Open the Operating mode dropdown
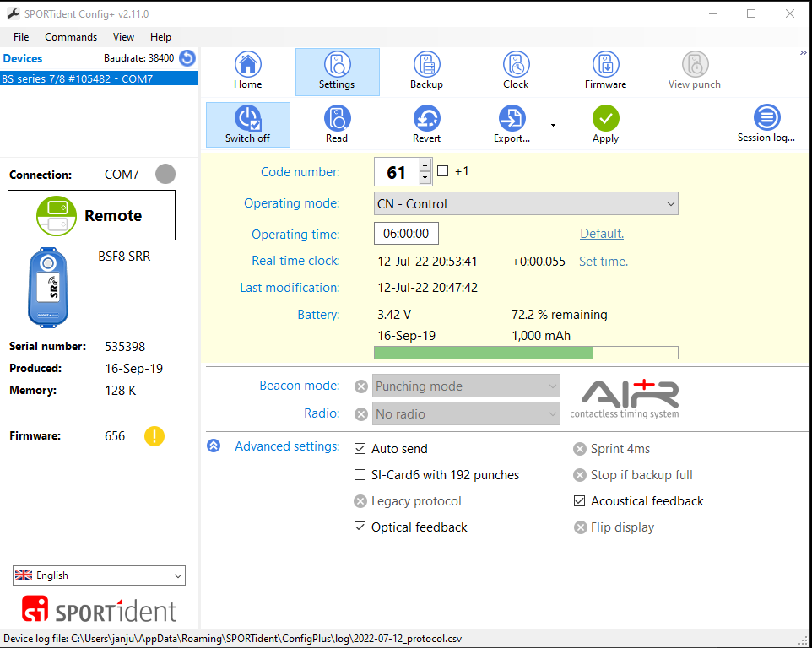 point(526,203)
